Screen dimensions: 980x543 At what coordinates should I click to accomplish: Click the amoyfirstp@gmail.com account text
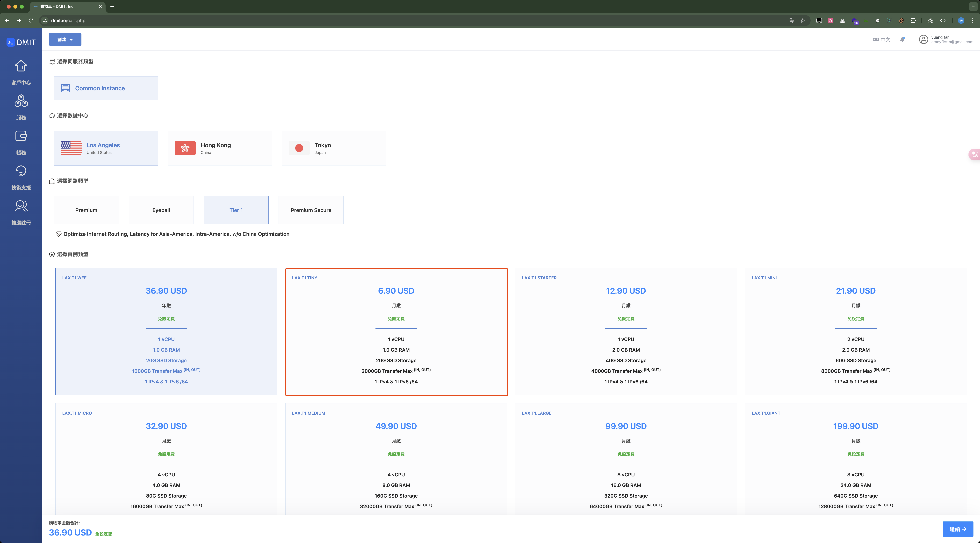tap(952, 42)
